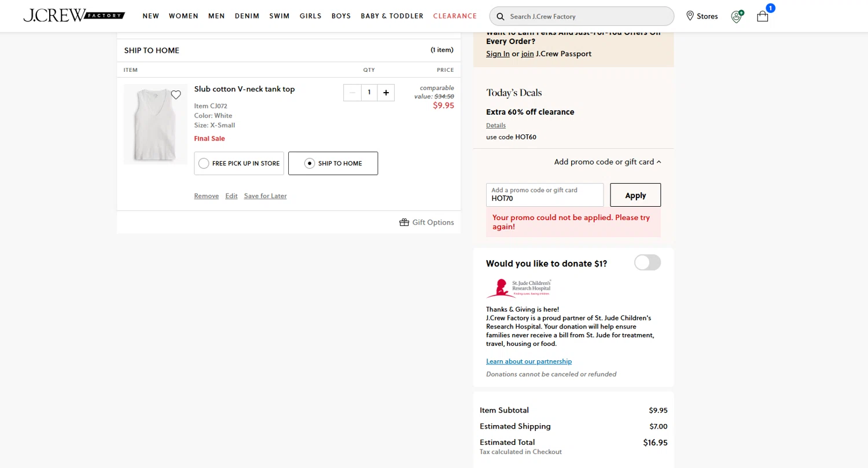Open the BOYS menu
868x468 pixels.
point(341,16)
